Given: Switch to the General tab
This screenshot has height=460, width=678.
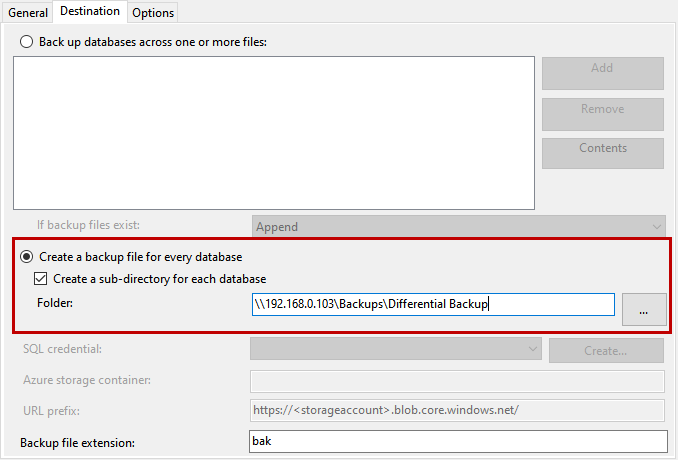Looking at the screenshot, I should tap(27, 13).
